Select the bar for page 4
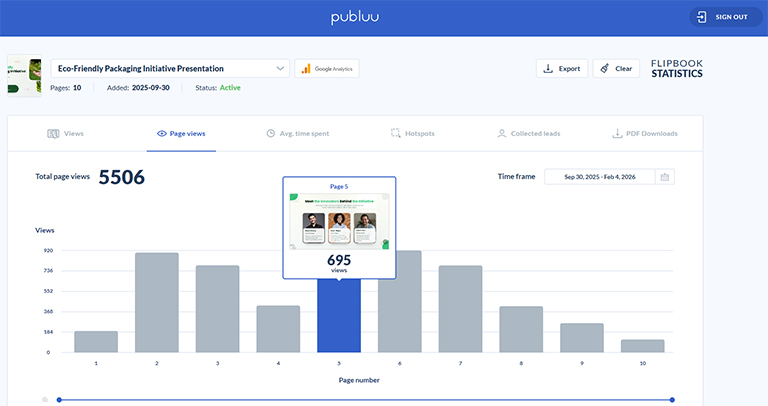 (x=278, y=329)
